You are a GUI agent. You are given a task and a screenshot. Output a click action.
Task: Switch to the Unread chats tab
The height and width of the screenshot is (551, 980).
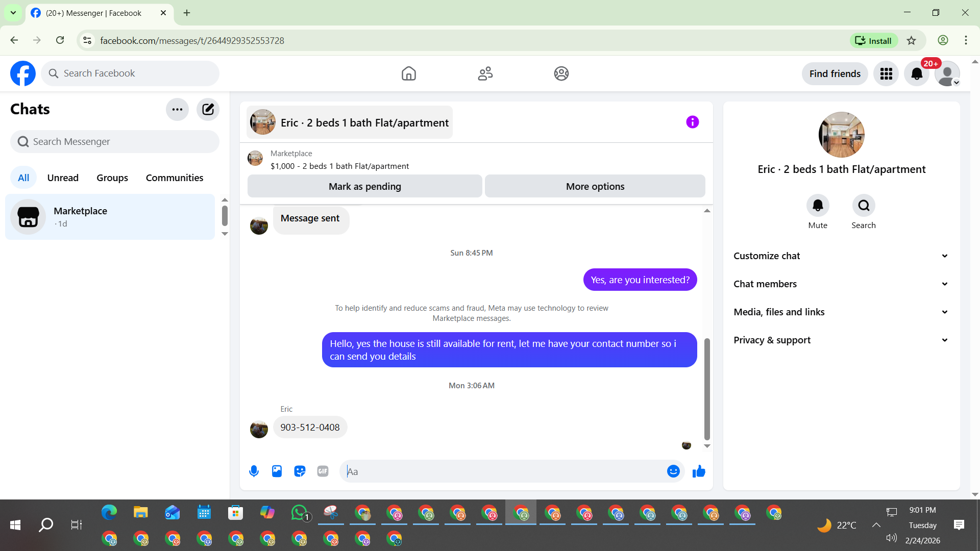coord(63,178)
